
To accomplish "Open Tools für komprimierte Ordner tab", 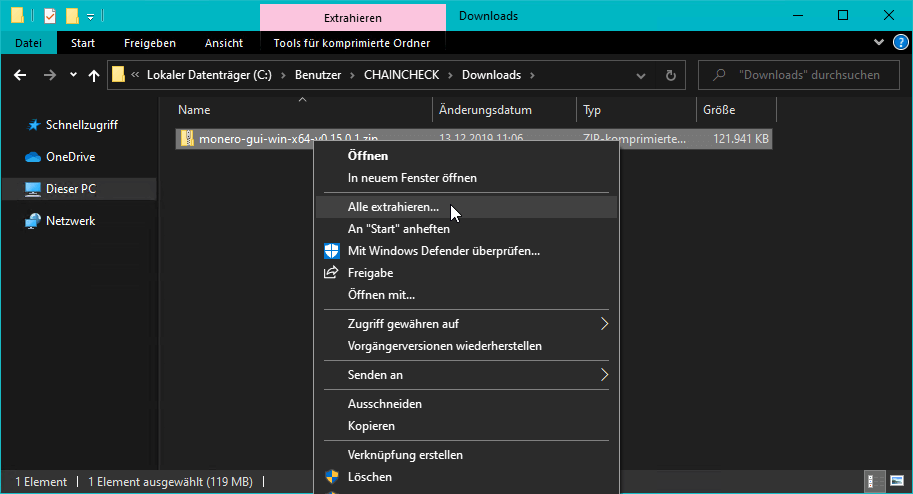I will [352, 43].
